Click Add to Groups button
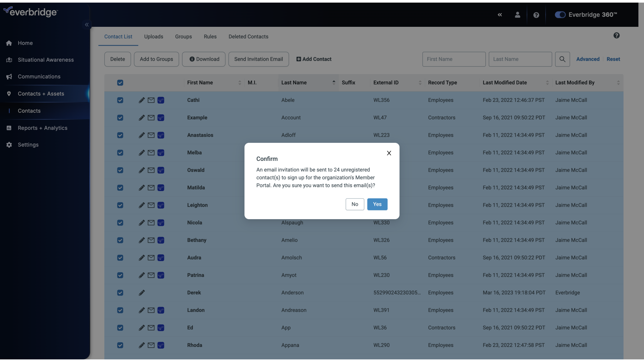 point(156,59)
